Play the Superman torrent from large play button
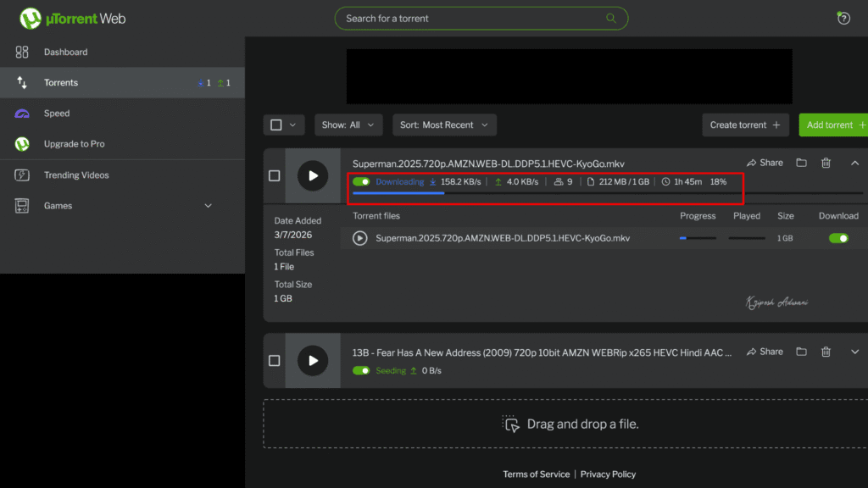This screenshot has width=868, height=488. coord(313,176)
